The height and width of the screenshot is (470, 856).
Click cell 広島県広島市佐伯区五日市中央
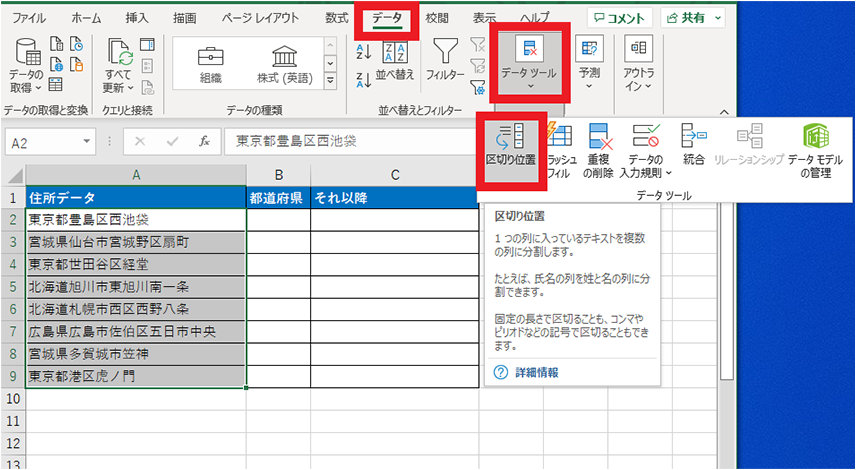(x=136, y=331)
